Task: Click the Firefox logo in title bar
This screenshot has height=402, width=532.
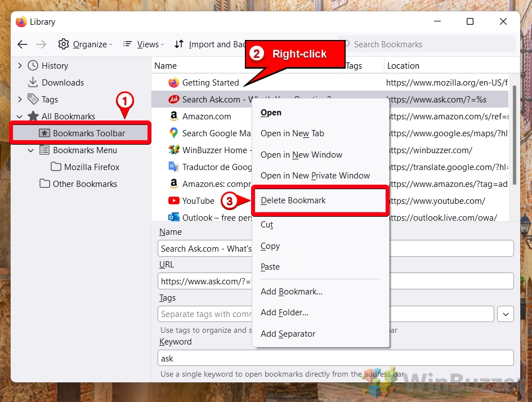Action: click(x=21, y=21)
